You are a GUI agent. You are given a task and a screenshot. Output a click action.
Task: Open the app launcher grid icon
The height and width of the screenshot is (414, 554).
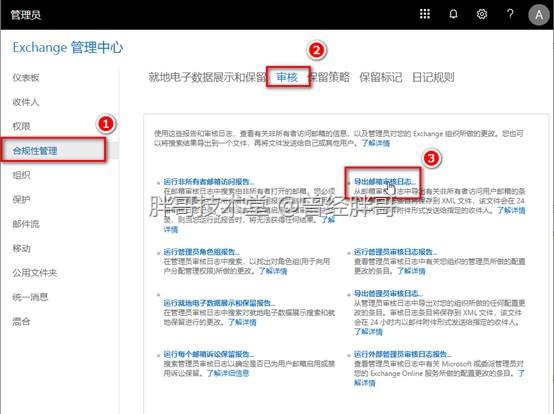point(425,14)
